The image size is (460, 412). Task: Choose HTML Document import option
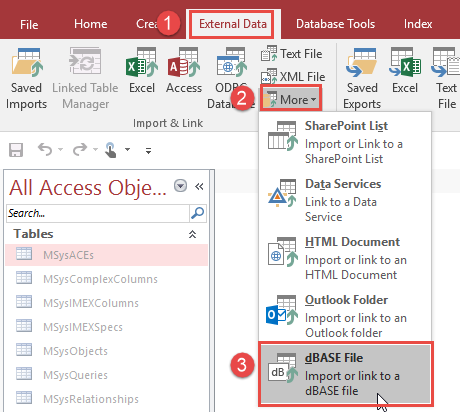pyautogui.click(x=345, y=258)
